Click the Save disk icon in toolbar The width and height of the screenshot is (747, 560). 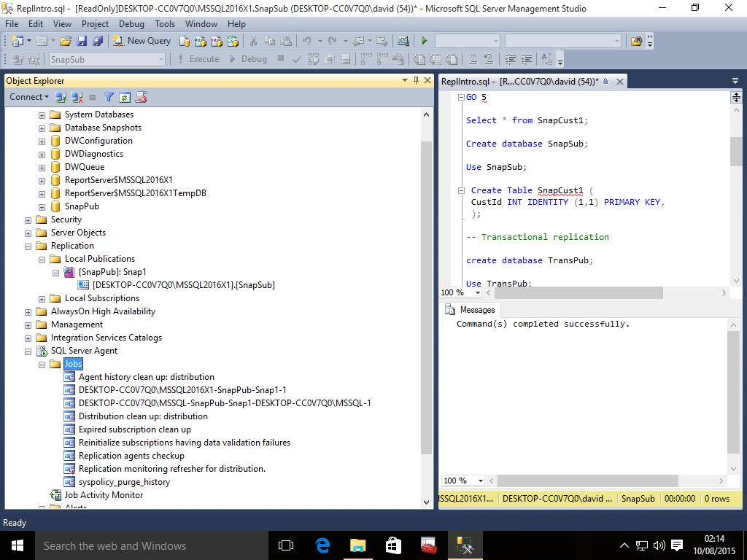click(82, 41)
